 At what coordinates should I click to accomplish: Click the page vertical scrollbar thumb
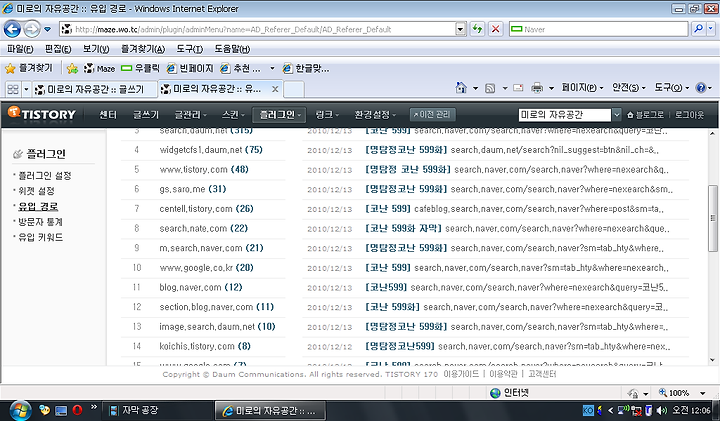(x=713, y=218)
